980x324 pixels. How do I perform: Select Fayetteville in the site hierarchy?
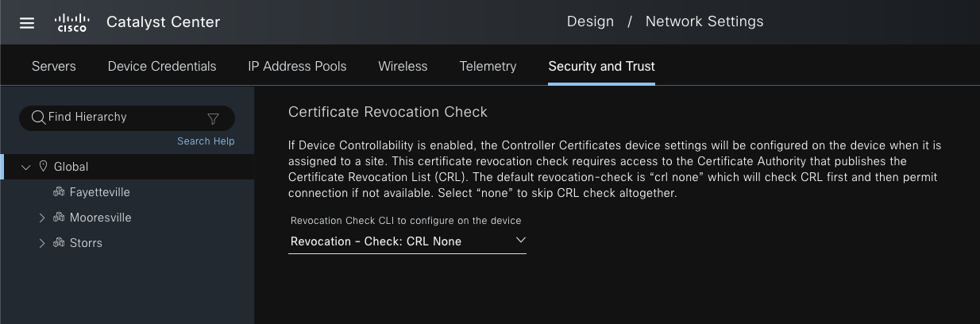pyautogui.click(x=99, y=192)
